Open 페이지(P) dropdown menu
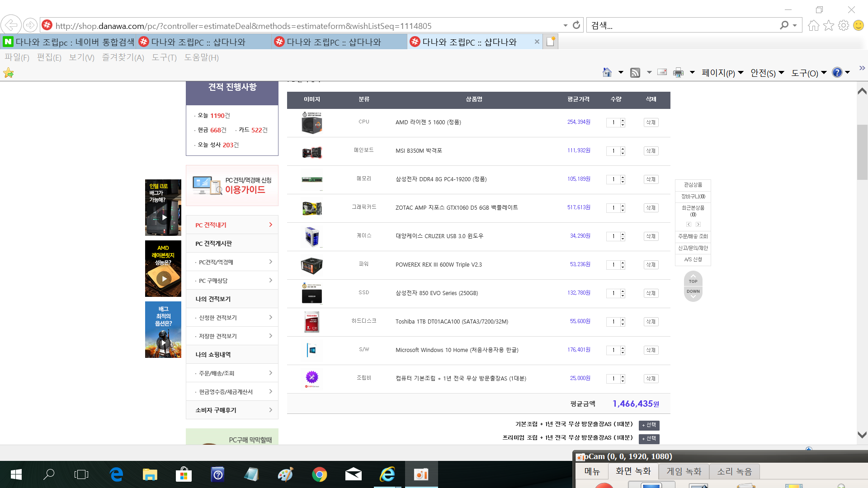Image resolution: width=868 pixels, height=488 pixels. pyautogui.click(x=722, y=73)
